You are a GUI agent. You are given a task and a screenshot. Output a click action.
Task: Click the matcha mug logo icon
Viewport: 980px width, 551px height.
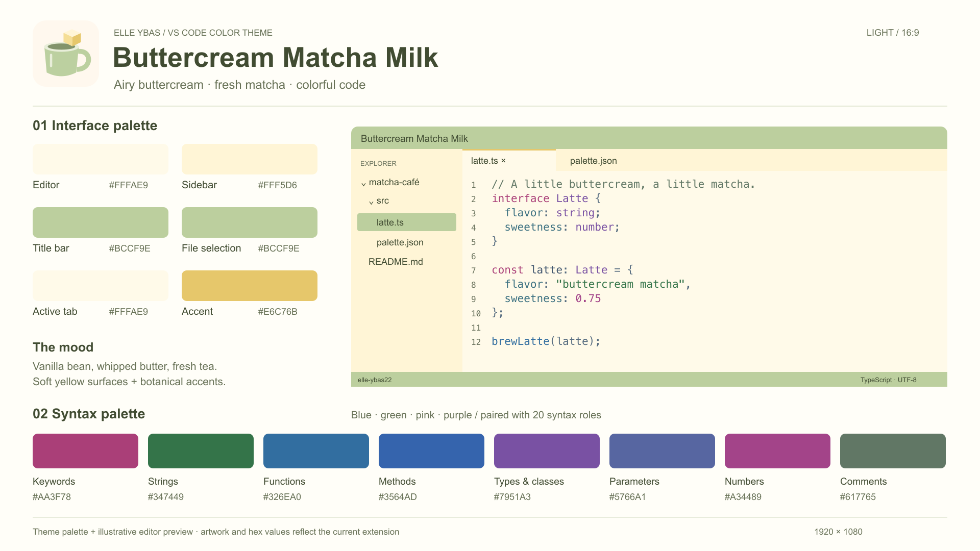point(66,54)
